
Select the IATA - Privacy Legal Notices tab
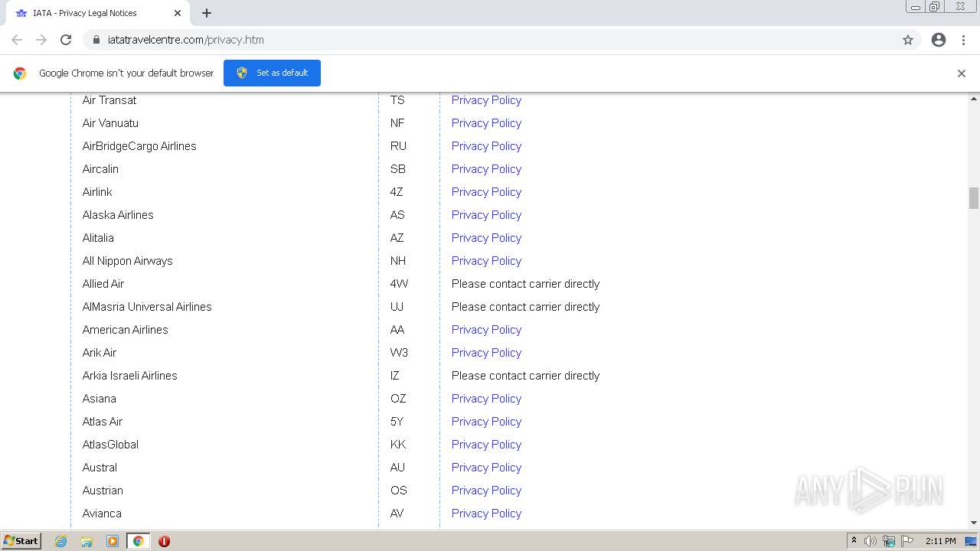(x=99, y=13)
